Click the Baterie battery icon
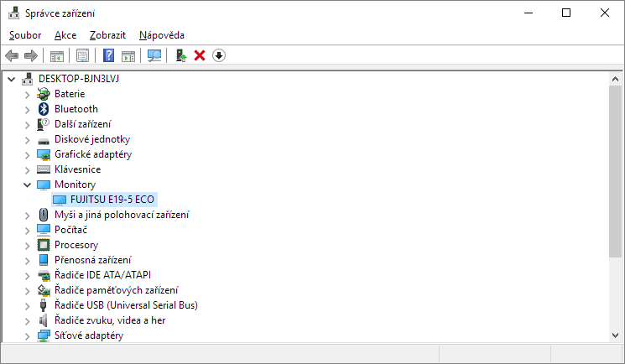 click(x=44, y=94)
